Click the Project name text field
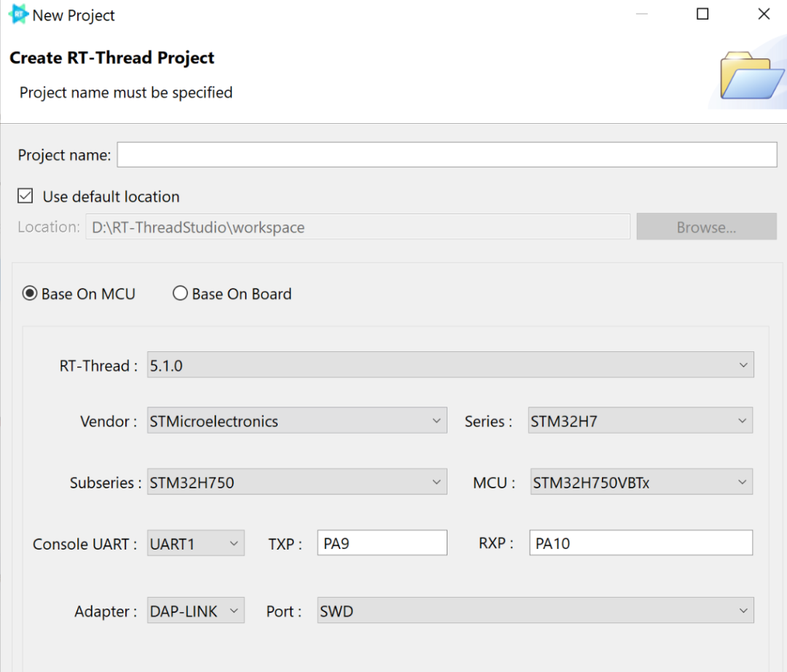The height and width of the screenshot is (672, 787). coord(447,155)
